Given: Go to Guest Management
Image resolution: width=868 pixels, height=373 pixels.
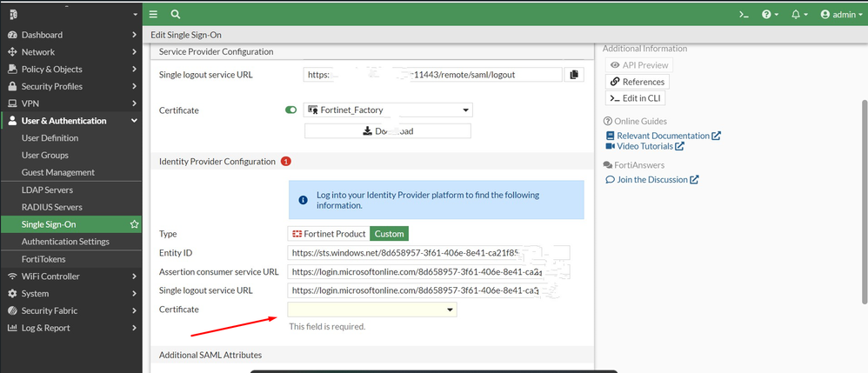Looking at the screenshot, I should point(71,172).
